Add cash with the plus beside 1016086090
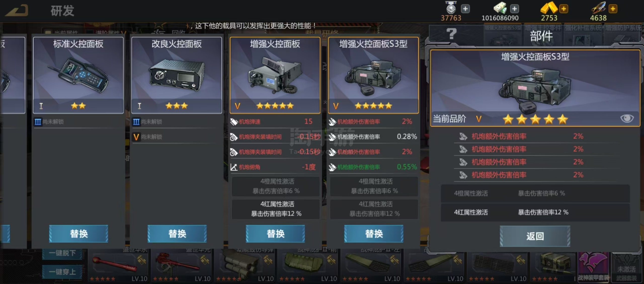The width and height of the screenshot is (644, 284). (514, 9)
